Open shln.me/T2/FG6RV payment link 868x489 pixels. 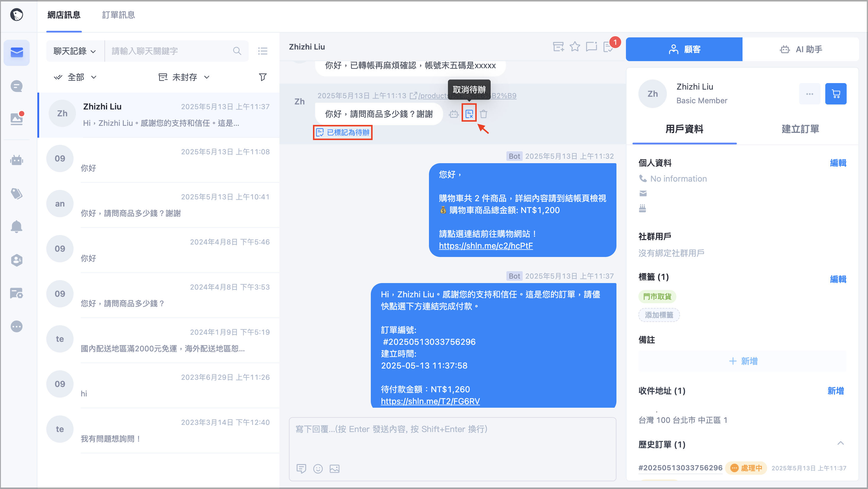click(x=430, y=401)
